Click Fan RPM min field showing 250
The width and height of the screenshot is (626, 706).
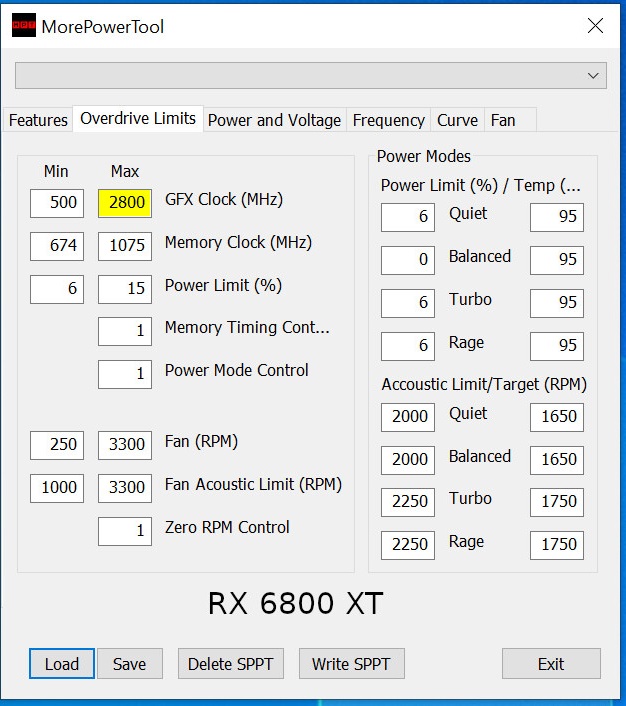57,445
